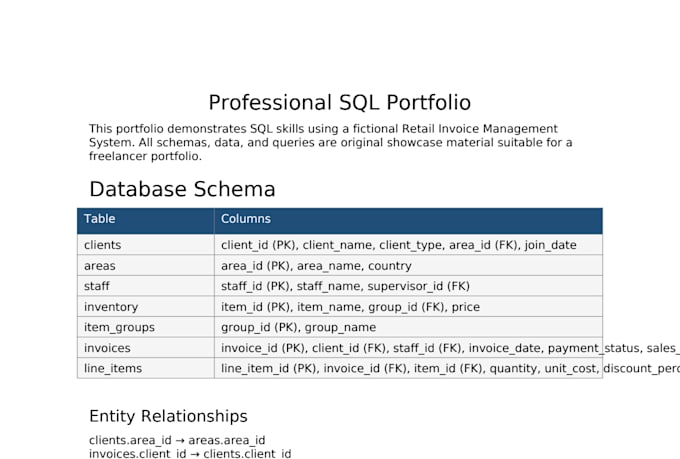680x459 pixels.
Task: Click the staff_id (PK), staff_name cell
Action: pos(408,286)
